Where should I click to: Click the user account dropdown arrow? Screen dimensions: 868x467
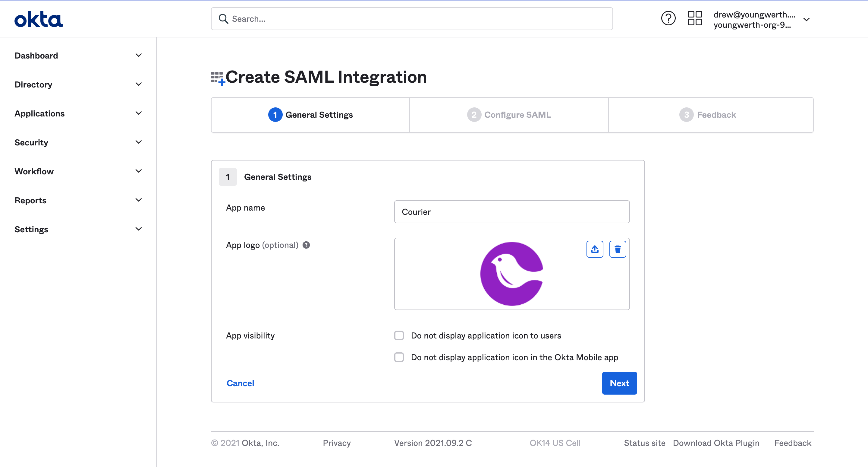pyautogui.click(x=808, y=18)
